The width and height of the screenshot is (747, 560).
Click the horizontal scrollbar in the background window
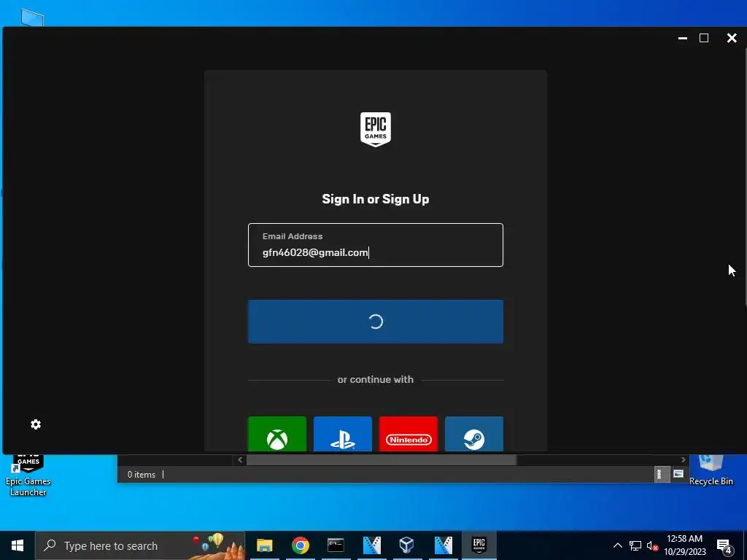pyautogui.click(x=381, y=459)
